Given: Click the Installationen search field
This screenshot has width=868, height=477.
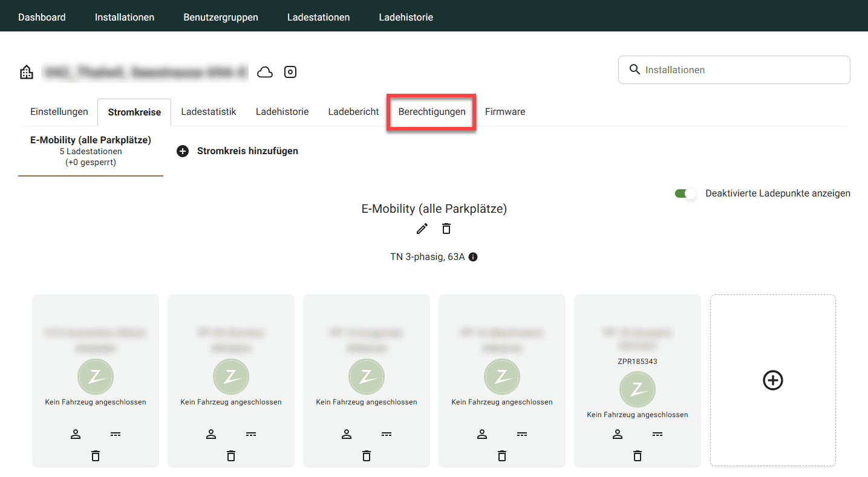Looking at the screenshot, I should tap(734, 70).
